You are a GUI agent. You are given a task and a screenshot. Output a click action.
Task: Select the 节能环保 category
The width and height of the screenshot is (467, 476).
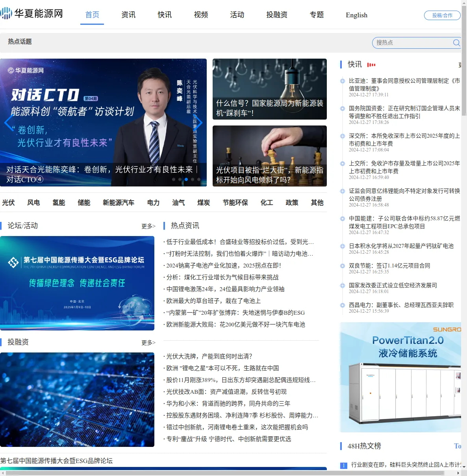coord(235,203)
